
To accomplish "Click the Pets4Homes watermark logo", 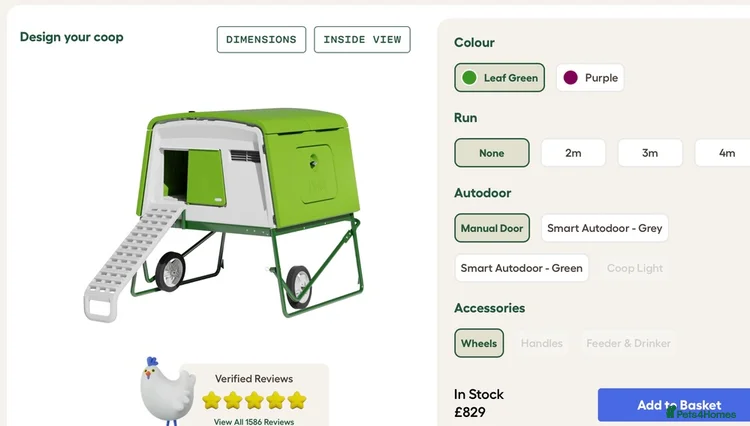I will pos(701,413).
